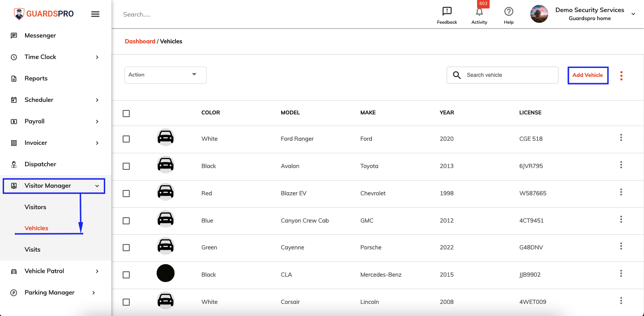Expand the account menu for Demo Security Services
644x316 pixels.
coord(633,14)
